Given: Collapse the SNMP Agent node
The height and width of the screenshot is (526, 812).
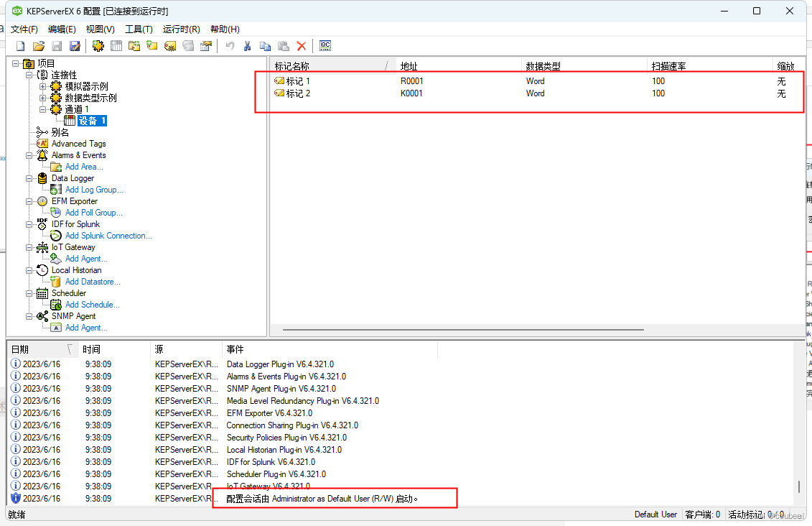Looking at the screenshot, I should 29,316.
